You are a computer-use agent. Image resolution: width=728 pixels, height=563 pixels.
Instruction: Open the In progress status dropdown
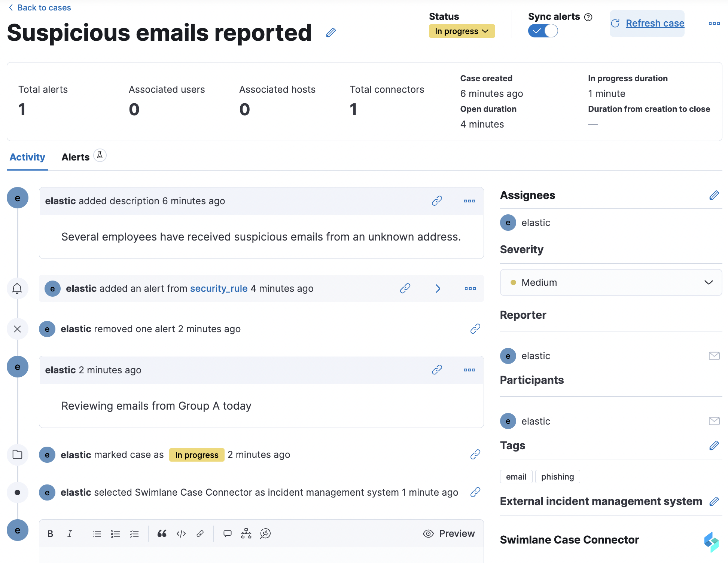[x=462, y=31]
